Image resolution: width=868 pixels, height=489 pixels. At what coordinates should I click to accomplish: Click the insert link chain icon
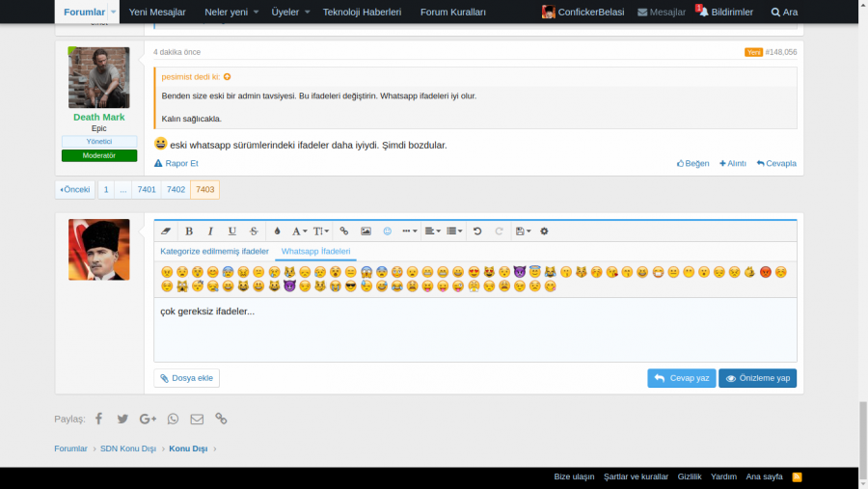point(343,231)
